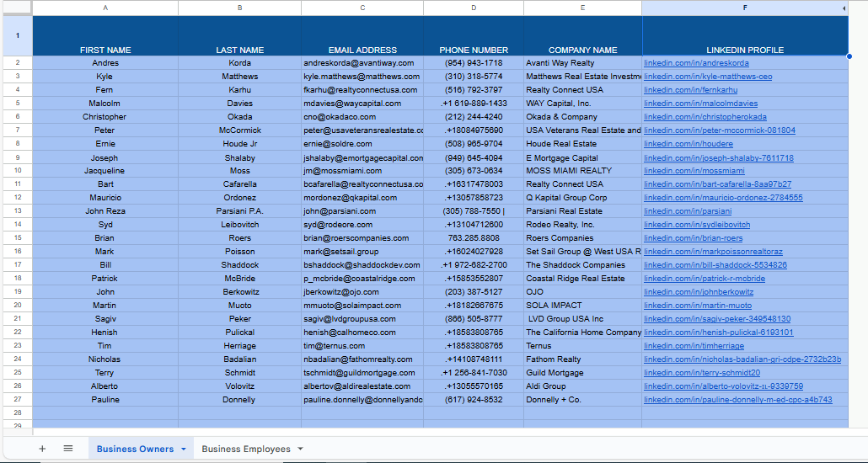Click the select-all corner box
This screenshot has height=463, width=868.
tap(17, 8)
